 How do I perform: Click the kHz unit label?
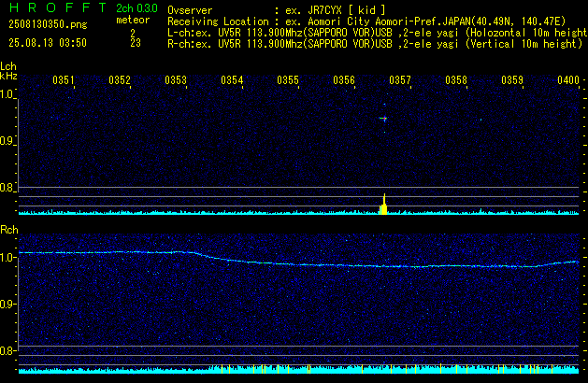8,76
